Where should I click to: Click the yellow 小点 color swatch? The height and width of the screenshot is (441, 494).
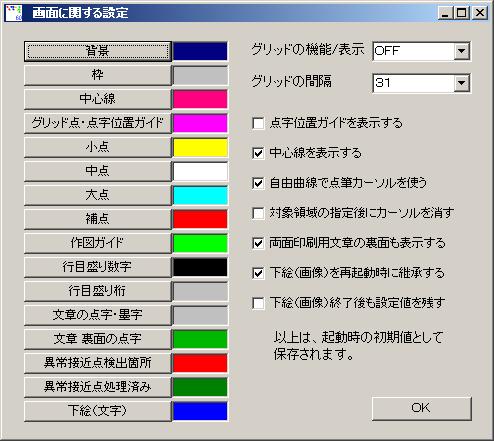pyautogui.click(x=200, y=147)
